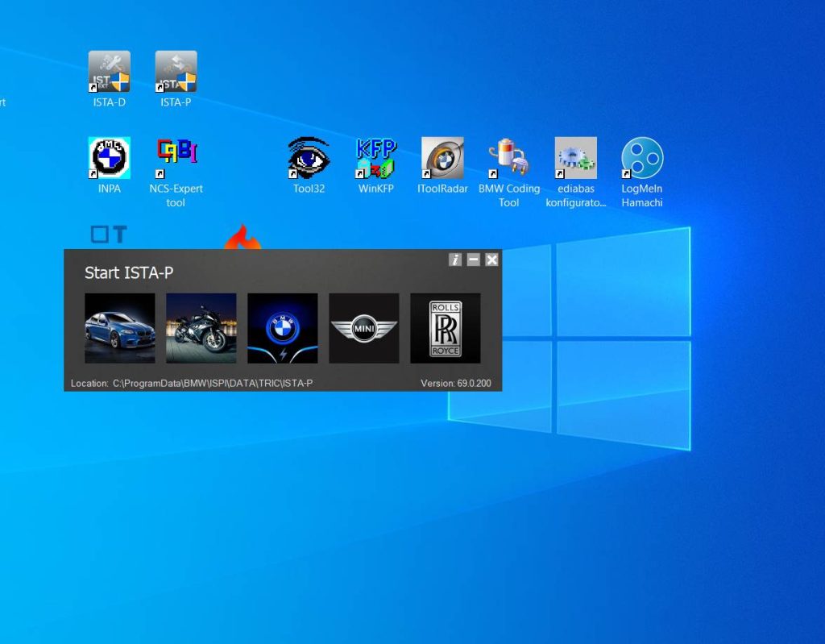Click the flame icon behind ISTA-P launcher
The image size is (825, 644).
[243, 237]
